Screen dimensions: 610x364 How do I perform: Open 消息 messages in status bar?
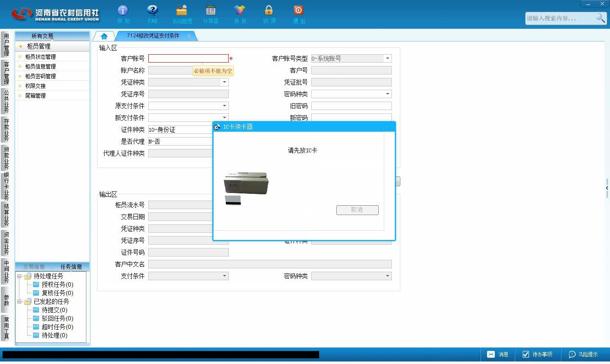click(497, 354)
